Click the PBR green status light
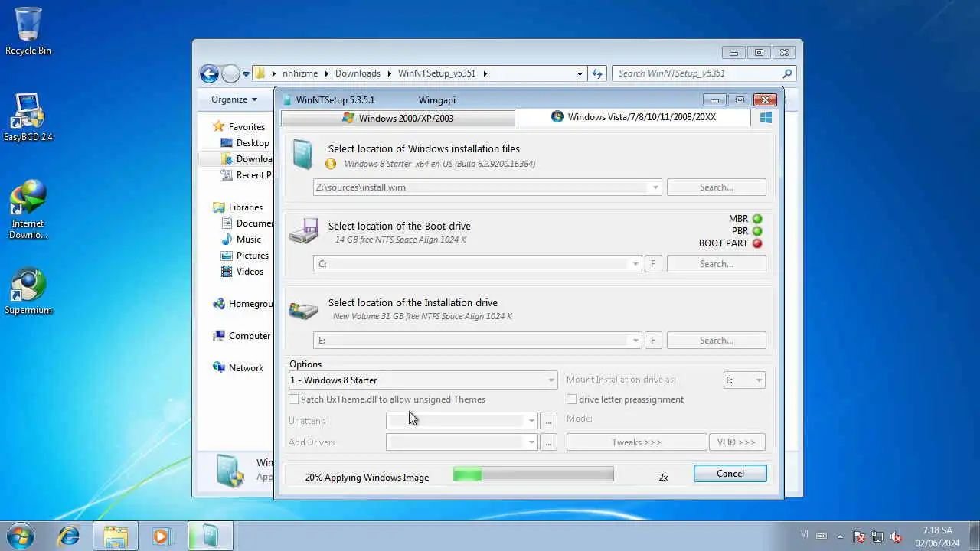980x551 pixels. [x=757, y=231]
